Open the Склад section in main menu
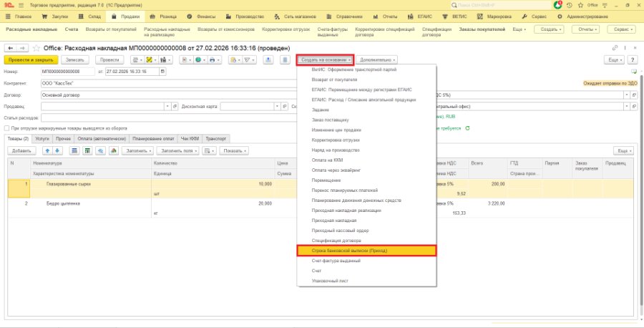The width and height of the screenshot is (644, 328). [x=91, y=17]
